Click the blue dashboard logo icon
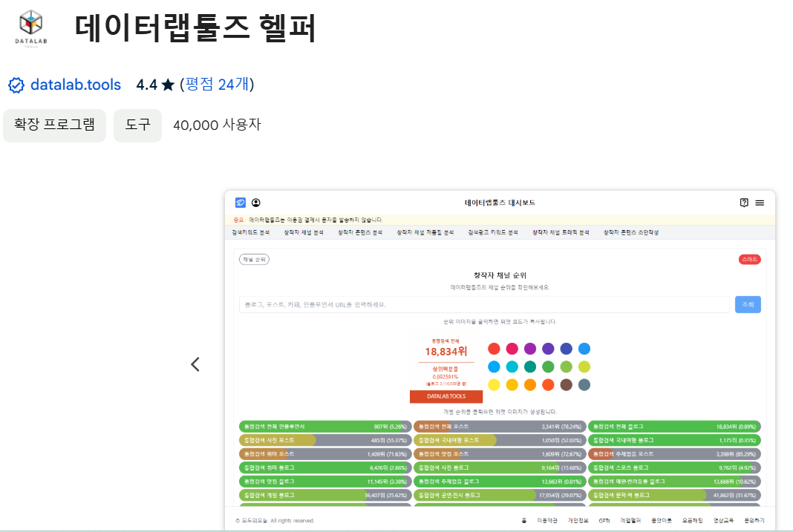The image size is (793, 532). 241,203
